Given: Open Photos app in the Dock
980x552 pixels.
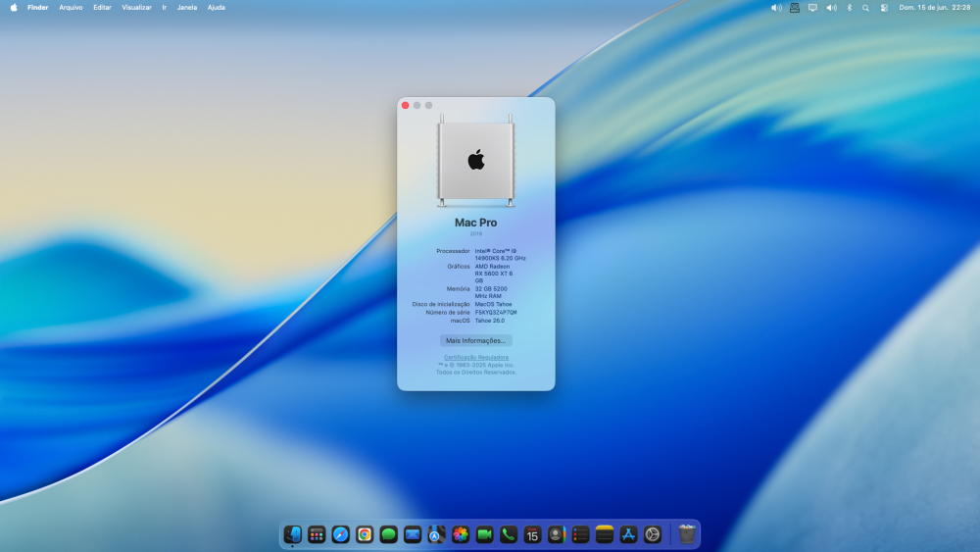Looking at the screenshot, I should [x=461, y=534].
